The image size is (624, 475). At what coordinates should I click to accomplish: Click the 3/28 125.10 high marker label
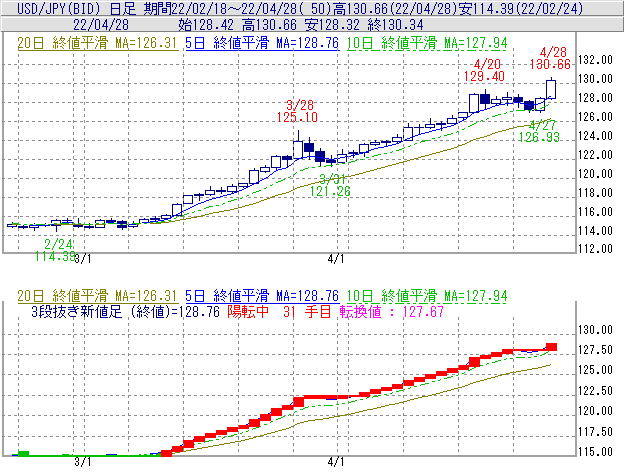[x=298, y=111]
